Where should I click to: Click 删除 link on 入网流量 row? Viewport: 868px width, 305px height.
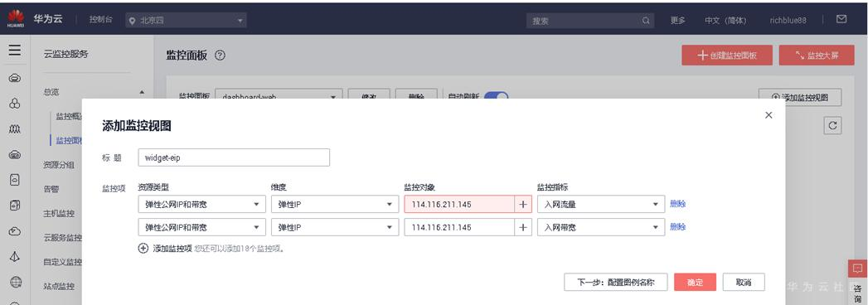pyautogui.click(x=677, y=204)
